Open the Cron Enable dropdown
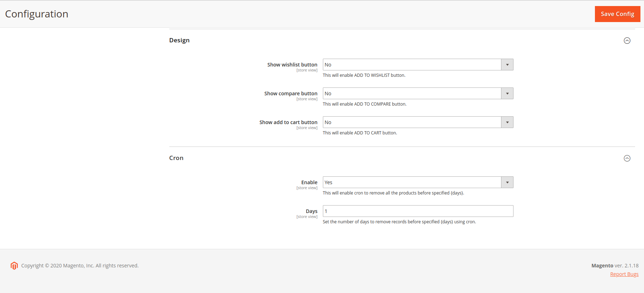Viewport: 644px width, 293px height. coord(418,182)
